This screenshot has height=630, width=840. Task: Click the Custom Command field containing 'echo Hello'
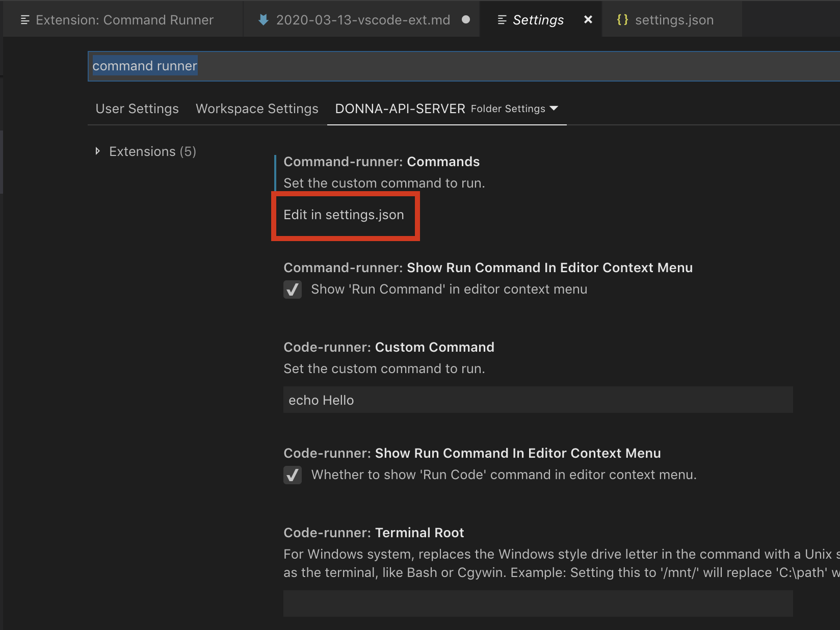[x=538, y=400]
